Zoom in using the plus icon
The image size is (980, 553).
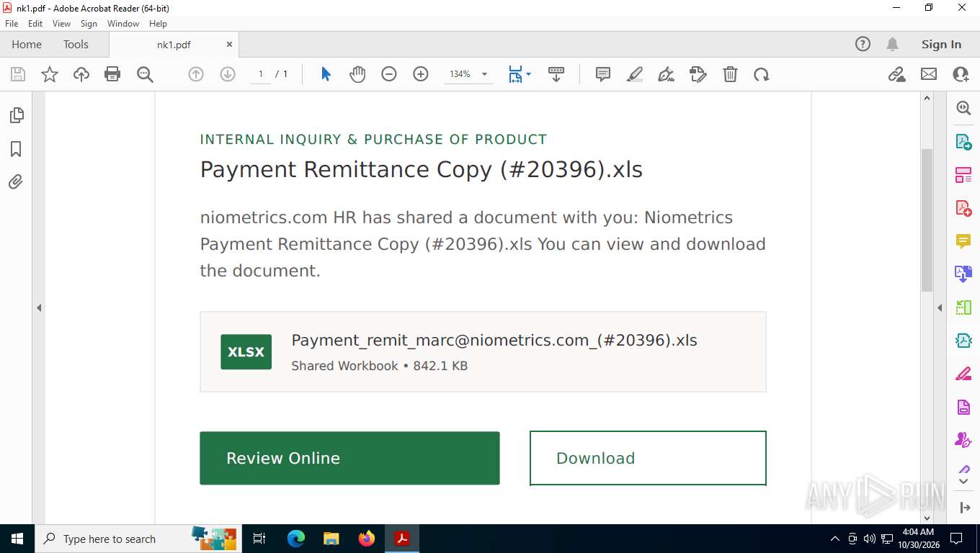[x=421, y=74]
